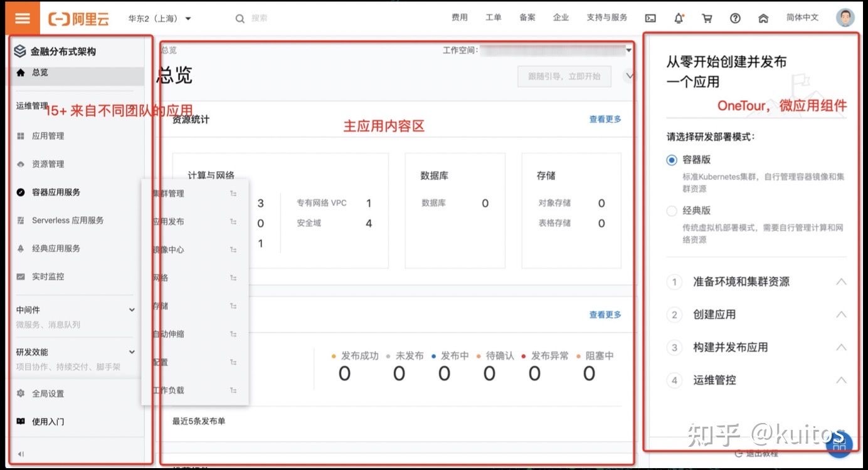Pin the 配置 submenu entry
Viewport: 868px width, 470px height.
pos(233,362)
